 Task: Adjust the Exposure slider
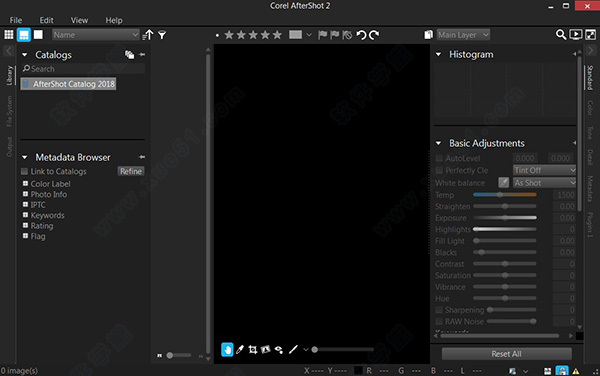505,218
